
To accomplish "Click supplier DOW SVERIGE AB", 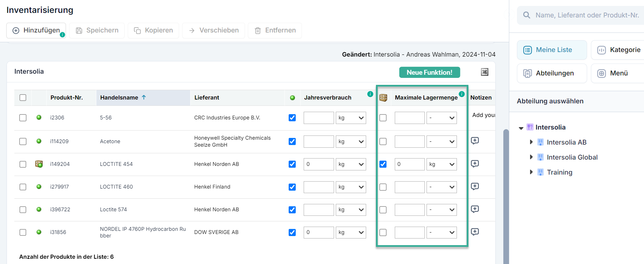I will click(x=216, y=232).
